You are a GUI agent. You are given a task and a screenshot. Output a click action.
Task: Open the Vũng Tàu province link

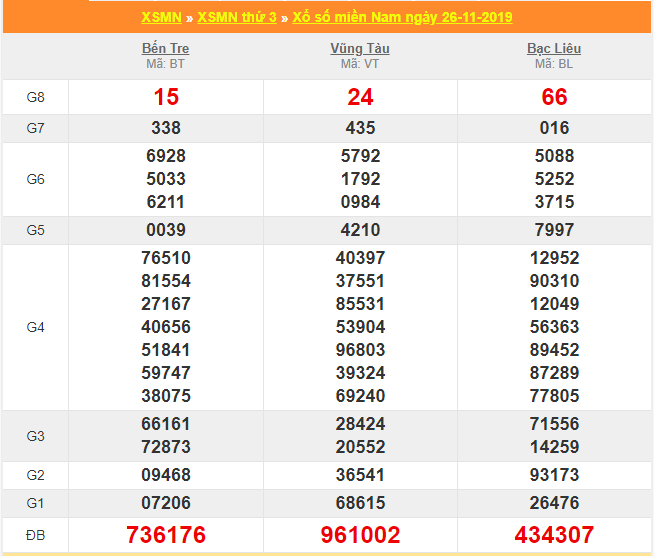coord(360,48)
